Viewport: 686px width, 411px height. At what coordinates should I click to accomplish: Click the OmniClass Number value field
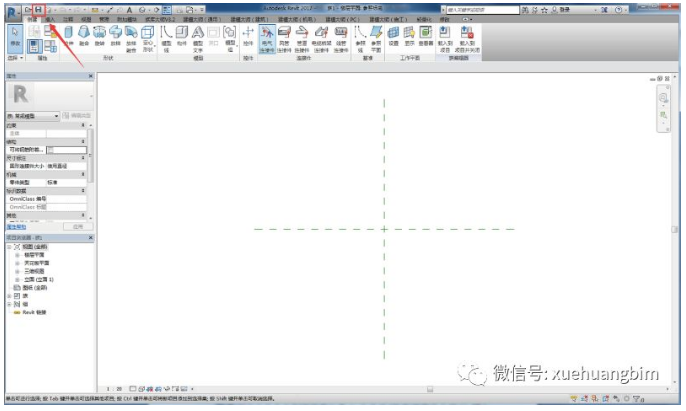66,199
